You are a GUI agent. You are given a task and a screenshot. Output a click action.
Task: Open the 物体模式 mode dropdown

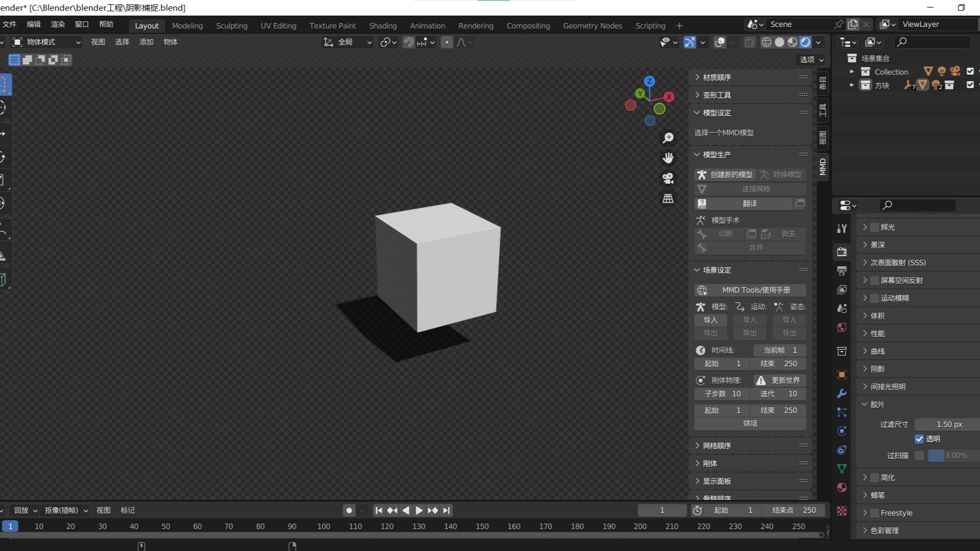tap(47, 42)
